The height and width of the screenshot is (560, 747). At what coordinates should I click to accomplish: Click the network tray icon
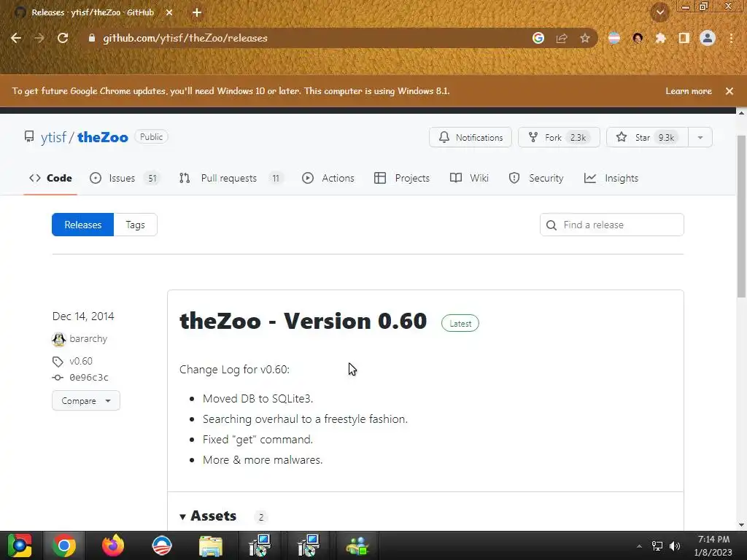(657, 546)
